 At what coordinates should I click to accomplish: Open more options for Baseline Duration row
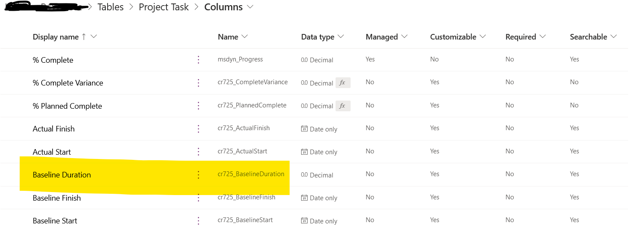pyautogui.click(x=198, y=174)
